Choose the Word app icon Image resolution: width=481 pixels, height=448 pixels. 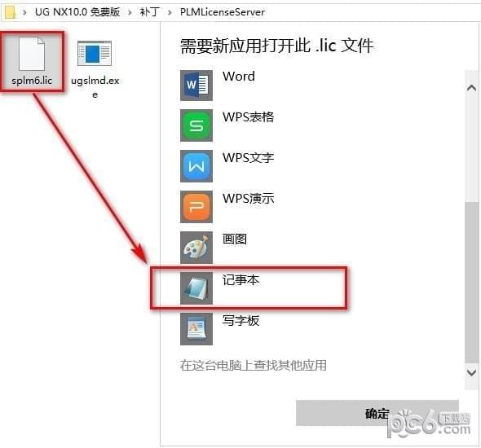click(x=196, y=85)
